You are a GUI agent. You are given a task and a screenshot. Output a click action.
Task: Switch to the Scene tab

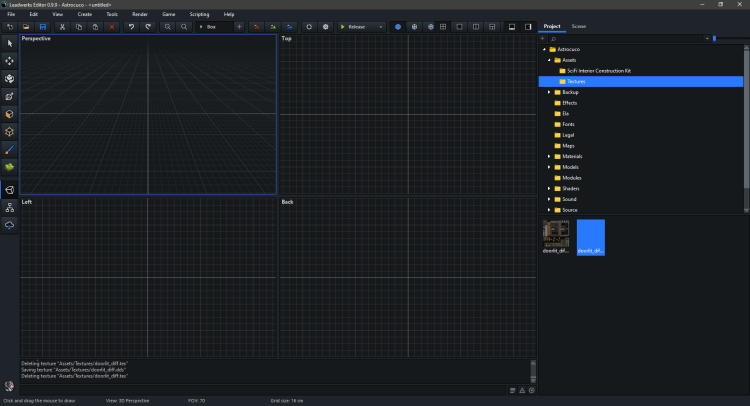pyautogui.click(x=579, y=27)
